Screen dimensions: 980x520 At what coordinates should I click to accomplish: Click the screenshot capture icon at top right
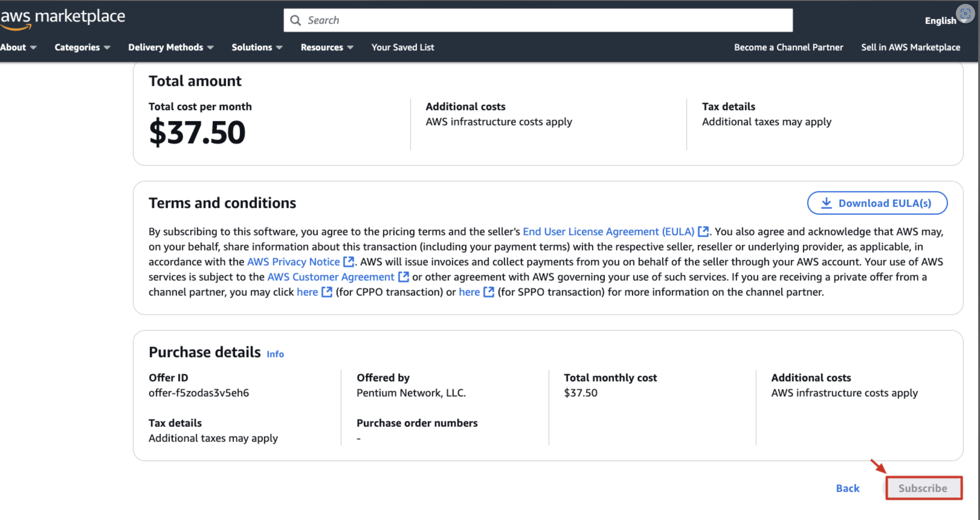(x=965, y=14)
